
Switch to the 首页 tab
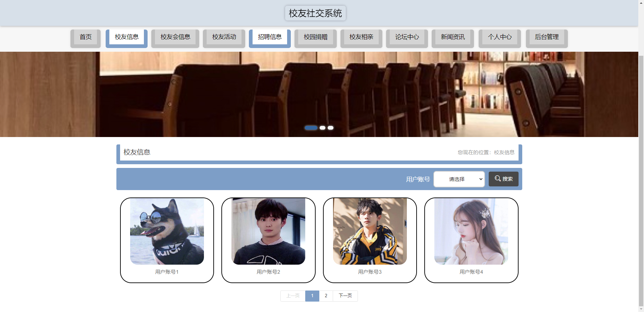tap(85, 37)
